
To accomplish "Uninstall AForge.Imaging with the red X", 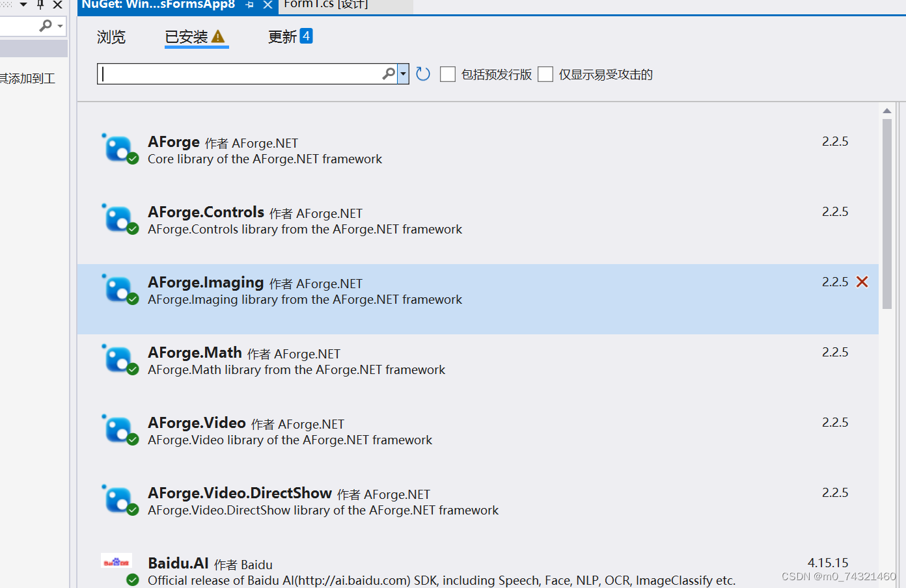I will coord(862,282).
